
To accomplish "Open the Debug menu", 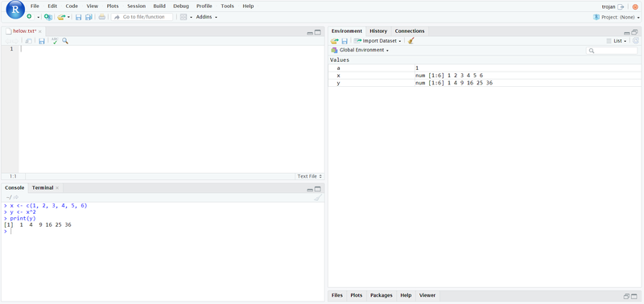I will pos(181,6).
